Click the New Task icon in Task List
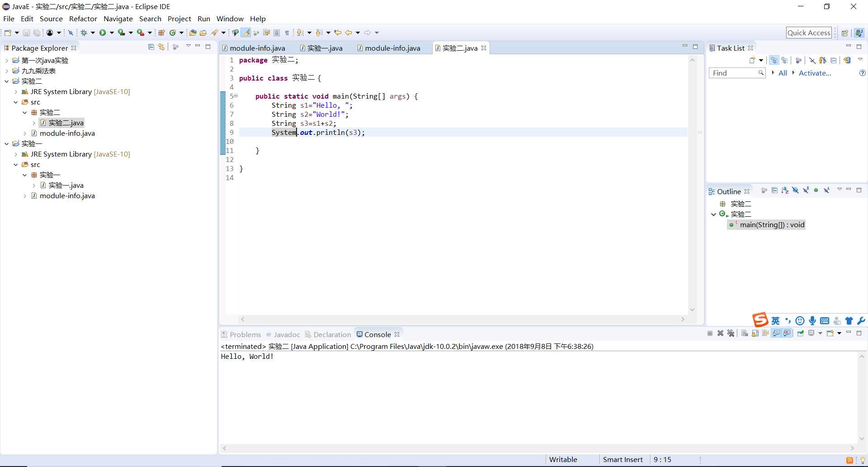 point(752,60)
